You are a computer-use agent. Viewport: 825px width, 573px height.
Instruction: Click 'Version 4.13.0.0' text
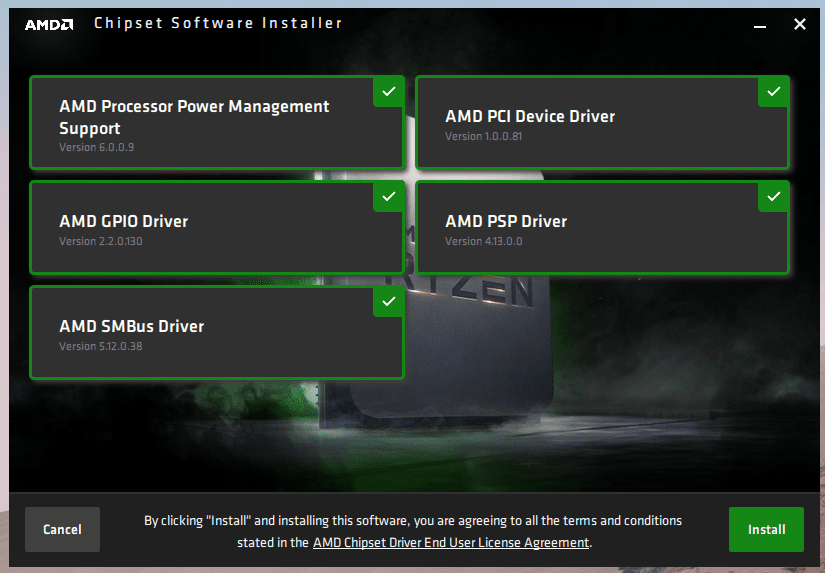pyautogui.click(x=484, y=242)
